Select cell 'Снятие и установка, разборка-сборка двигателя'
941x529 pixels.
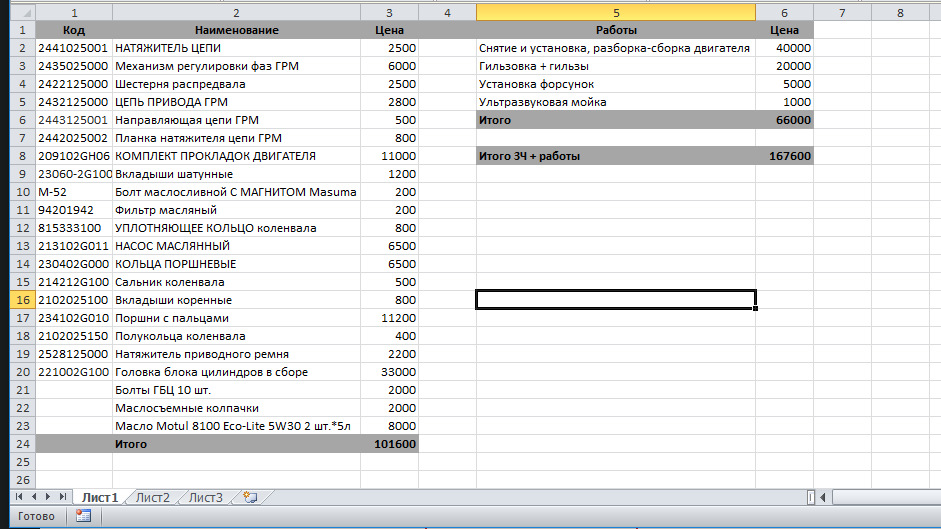tap(616, 48)
